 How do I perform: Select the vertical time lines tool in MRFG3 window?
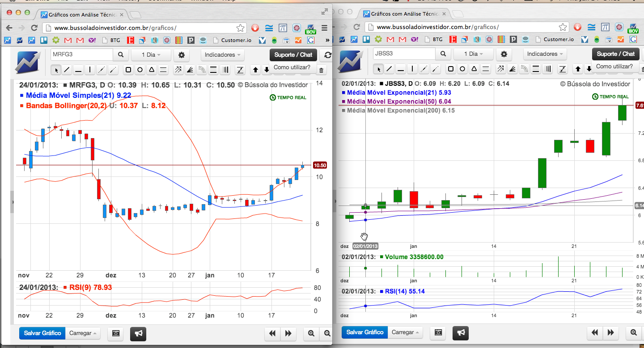click(225, 70)
